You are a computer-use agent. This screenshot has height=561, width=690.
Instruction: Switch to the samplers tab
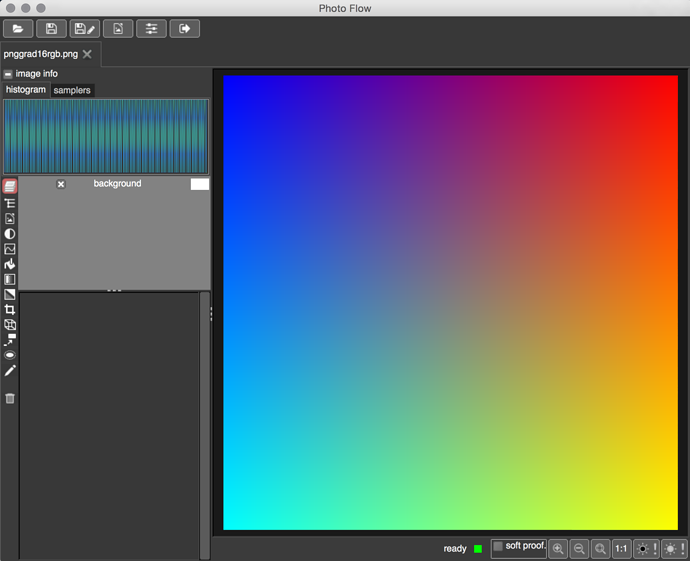tap(72, 90)
